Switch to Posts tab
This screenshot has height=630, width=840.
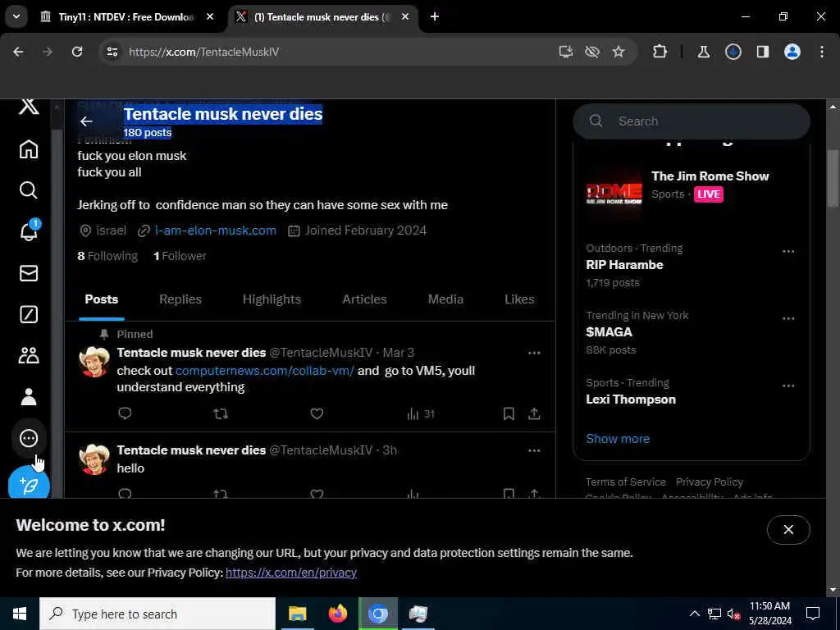[101, 299]
